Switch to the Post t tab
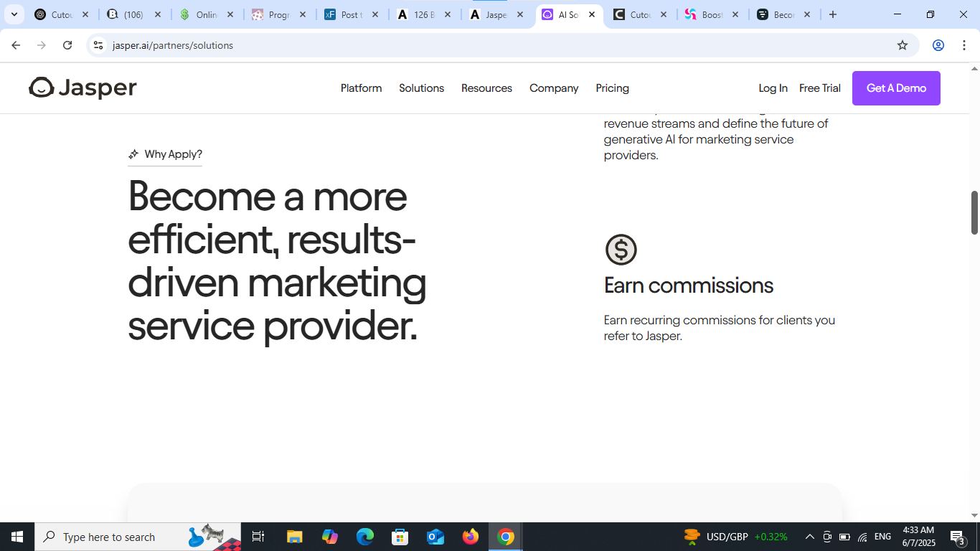980x551 pixels. [x=351, y=14]
